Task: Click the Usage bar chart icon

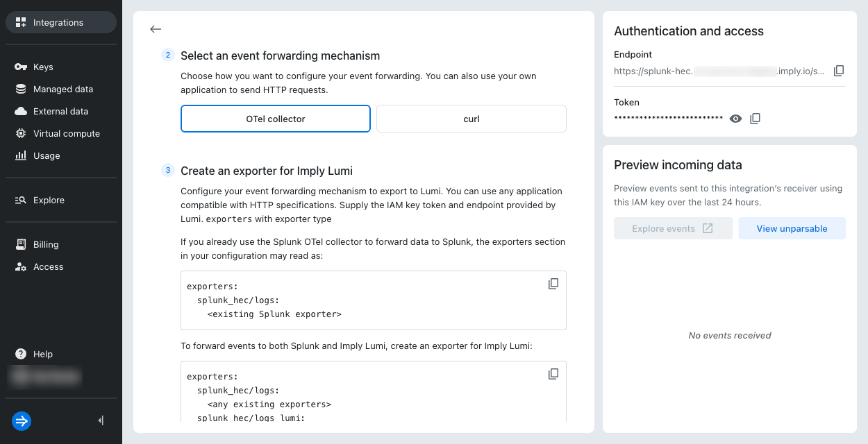Action: coord(21,155)
